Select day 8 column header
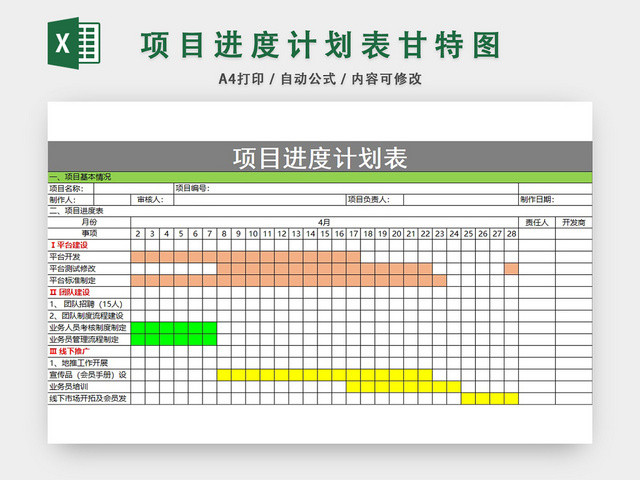Viewport: 640px width, 480px height. [x=224, y=234]
